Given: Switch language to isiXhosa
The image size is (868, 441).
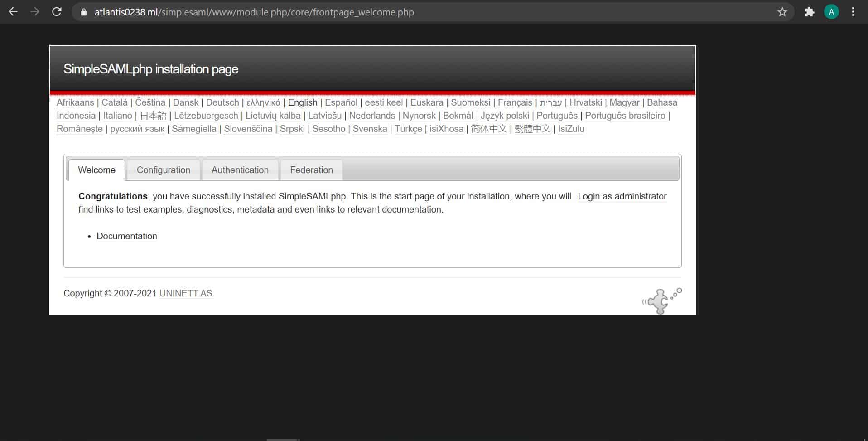Looking at the screenshot, I should pyautogui.click(x=447, y=129).
